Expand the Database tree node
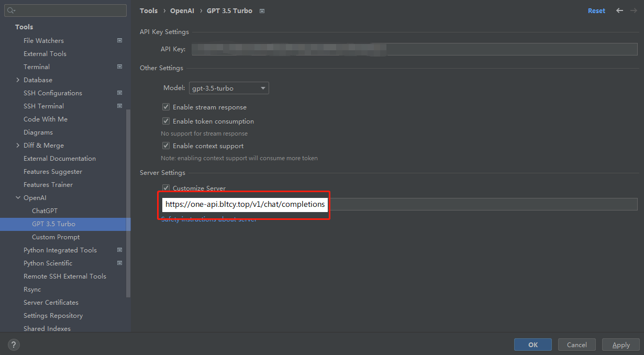This screenshot has width=644, height=355. (x=18, y=80)
